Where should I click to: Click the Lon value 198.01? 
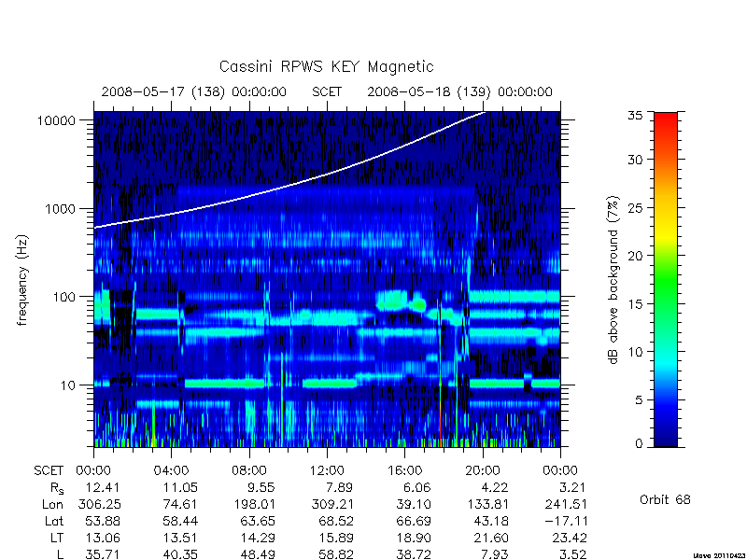(x=253, y=504)
